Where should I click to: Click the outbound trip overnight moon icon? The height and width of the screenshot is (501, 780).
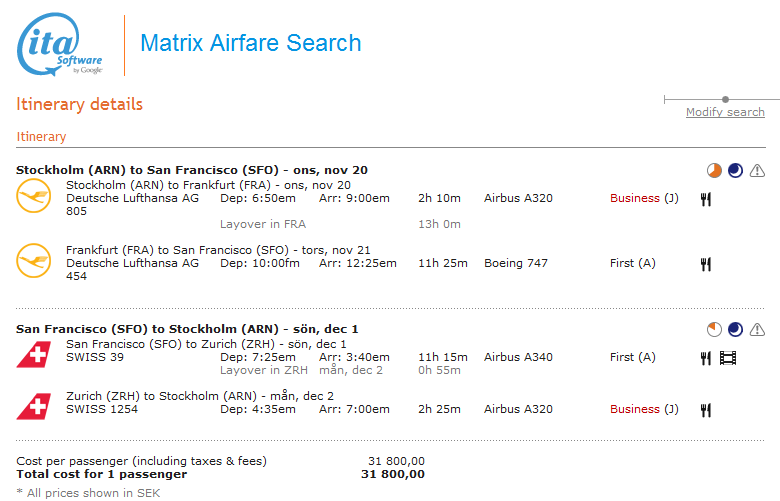(736, 170)
